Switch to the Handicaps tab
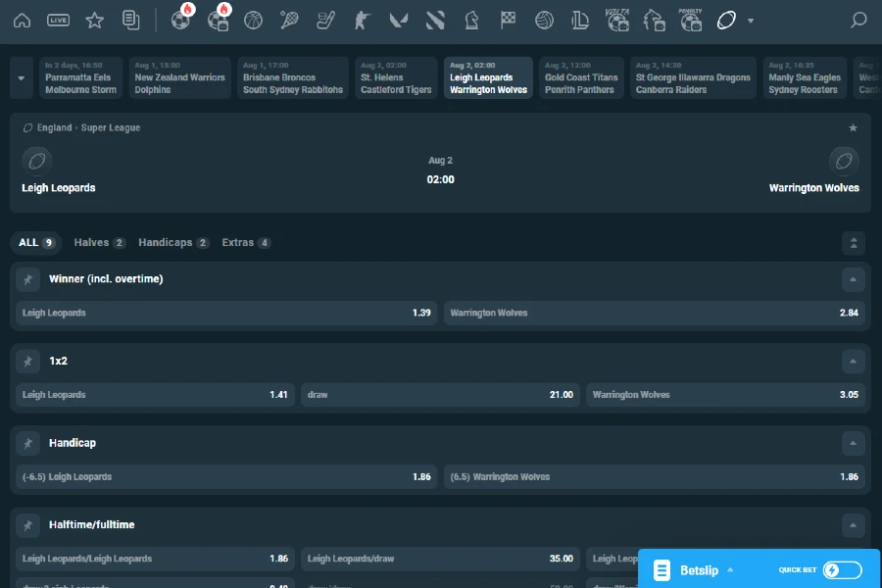882x588 pixels. pos(172,242)
